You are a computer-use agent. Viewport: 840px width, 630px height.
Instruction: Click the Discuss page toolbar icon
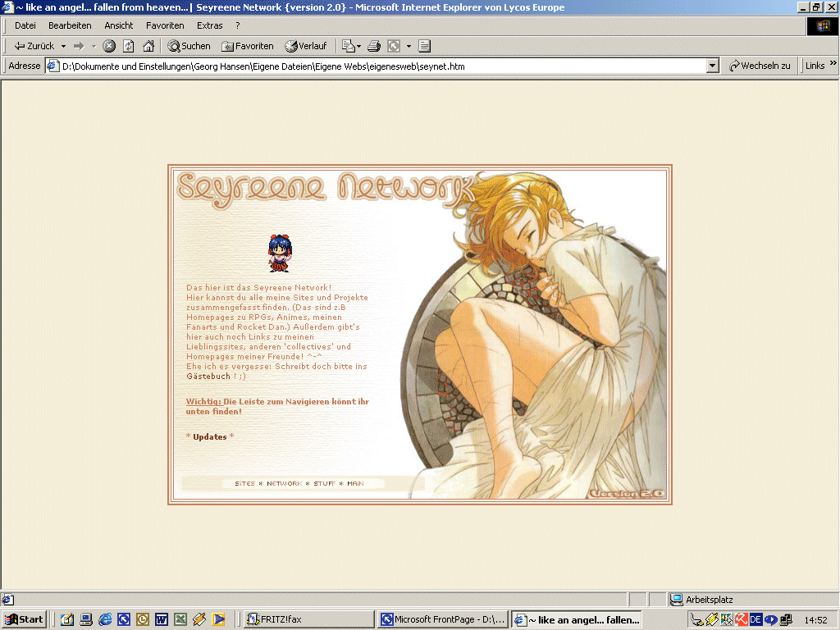pyautogui.click(x=424, y=46)
